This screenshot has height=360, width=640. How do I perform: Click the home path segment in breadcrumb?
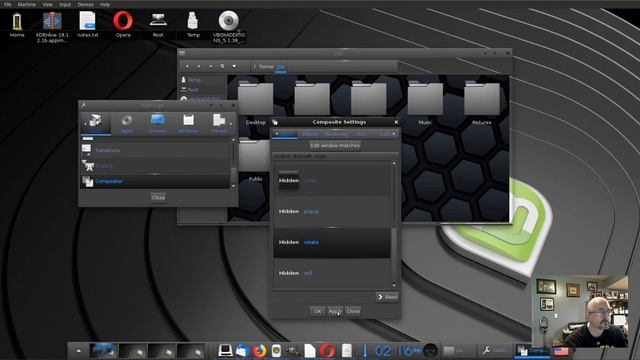pos(266,67)
